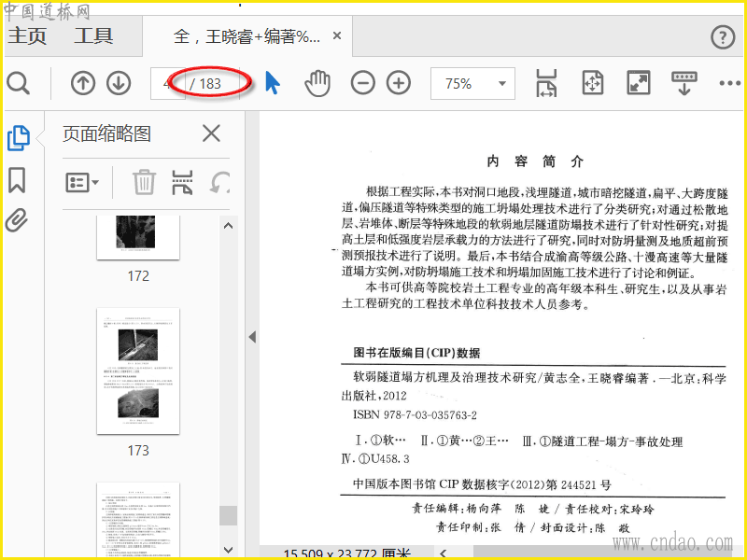Click thumbnail scrollbar up arrow
The height and width of the screenshot is (560, 747).
[x=228, y=226]
